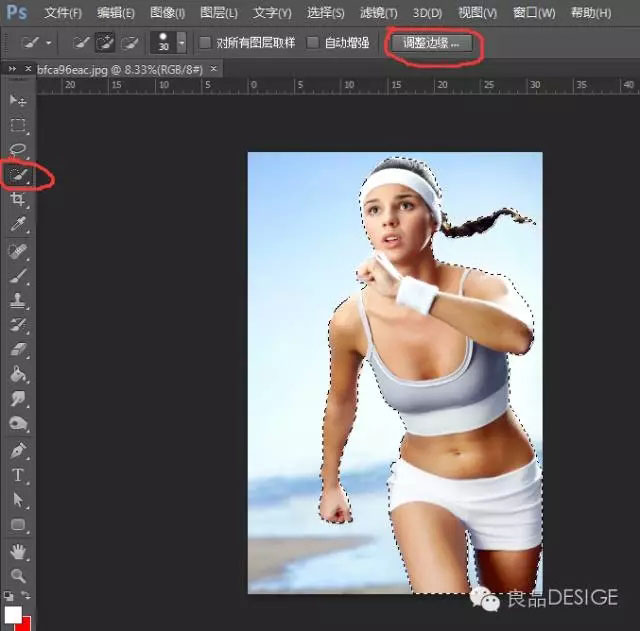Click the foreground color swatch
This screenshot has height=631, width=640.
pyautogui.click(x=12, y=614)
